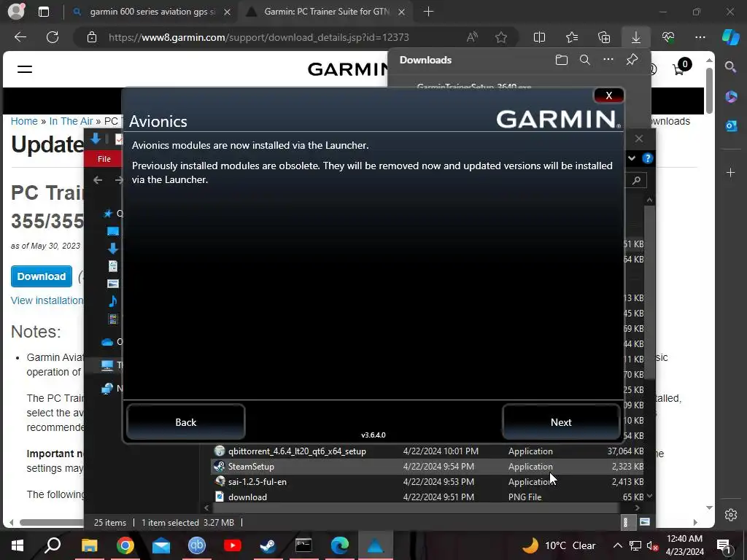Viewport: 747px width, 560px height.
Task: Add this page to favorites (star icon)
Action: pyautogui.click(x=500, y=37)
